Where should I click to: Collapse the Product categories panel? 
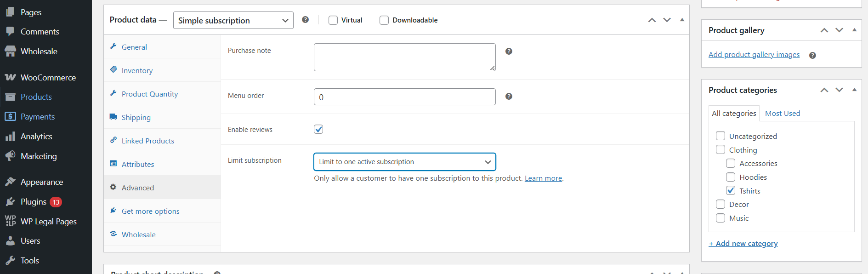point(854,90)
